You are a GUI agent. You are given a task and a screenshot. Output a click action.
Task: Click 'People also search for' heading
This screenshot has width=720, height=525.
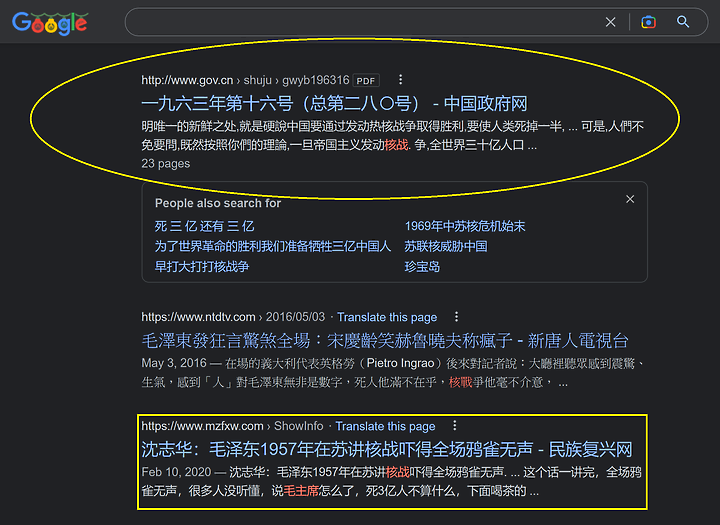point(218,203)
